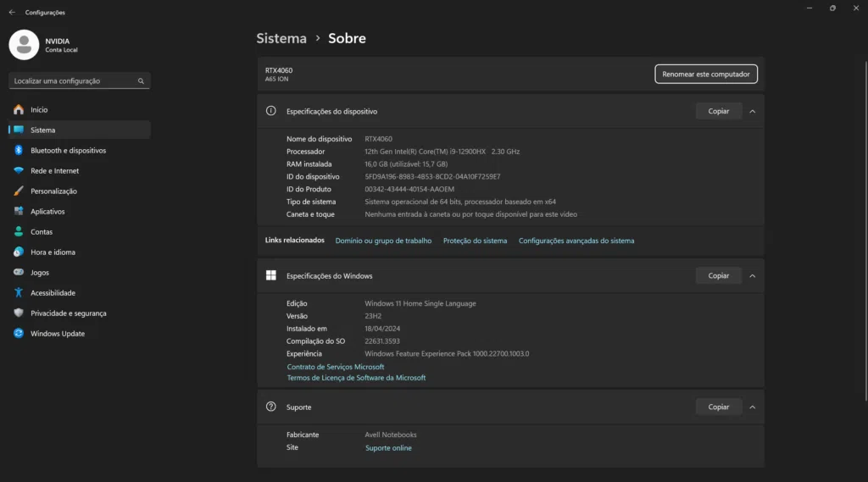868x482 pixels.
Task: Click the Windows Update sync icon
Action: (x=19, y=334)
